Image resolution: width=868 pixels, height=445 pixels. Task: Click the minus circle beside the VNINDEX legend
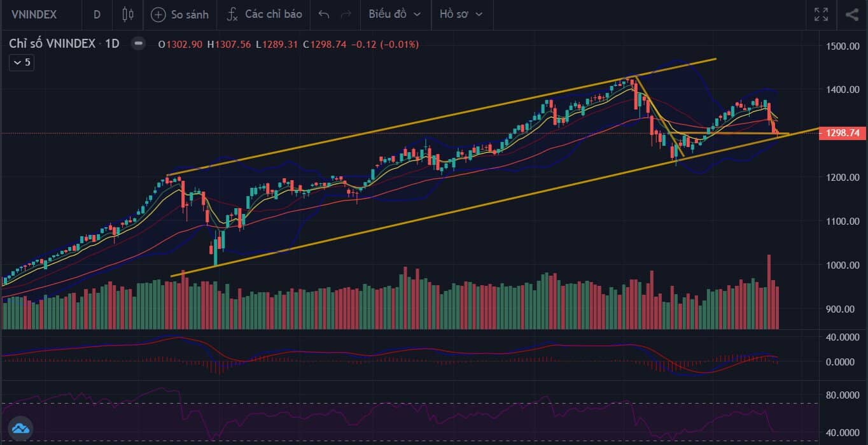[x=137, y=44]
